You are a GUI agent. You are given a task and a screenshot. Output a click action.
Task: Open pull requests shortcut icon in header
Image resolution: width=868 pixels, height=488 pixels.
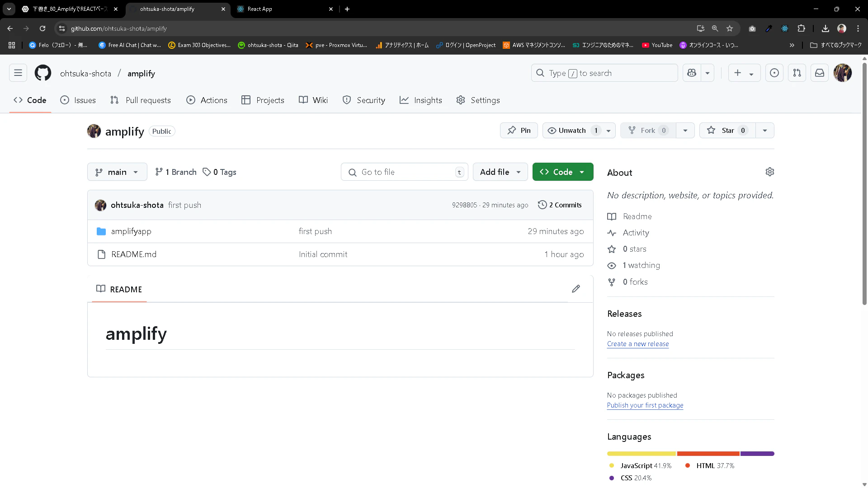pos(797,73)
